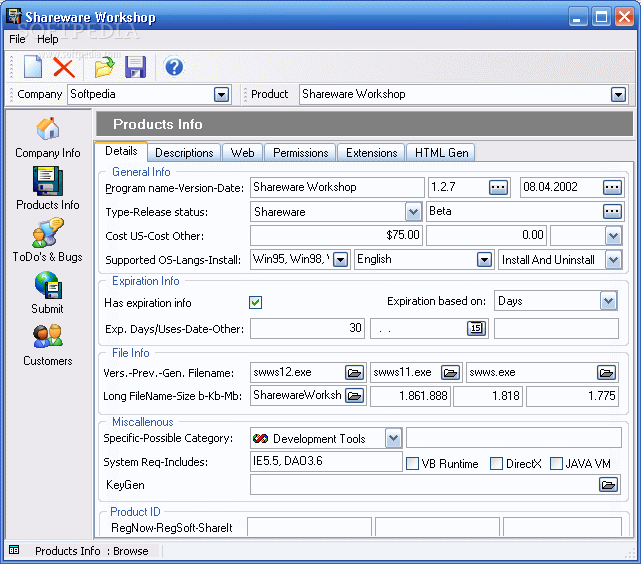The height and width of the screenshot is (564, 641).
Task: Click the Program name field with Shareware Workshop
Action: [x=337, y=188]
